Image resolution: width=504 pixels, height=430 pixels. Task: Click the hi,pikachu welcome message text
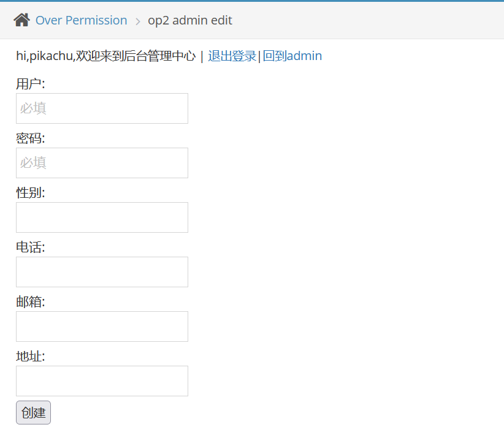coord(105,56)
